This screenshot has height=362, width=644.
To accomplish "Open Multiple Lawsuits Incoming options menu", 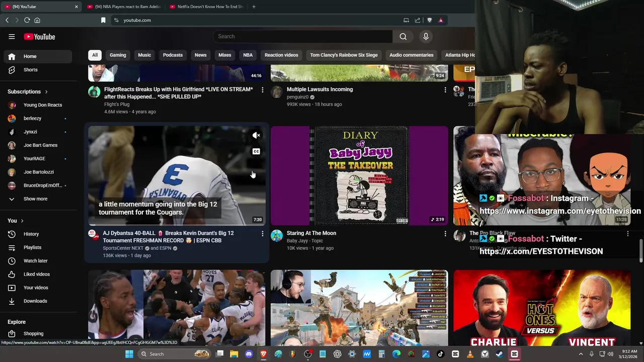I will (x=445, y=89).
